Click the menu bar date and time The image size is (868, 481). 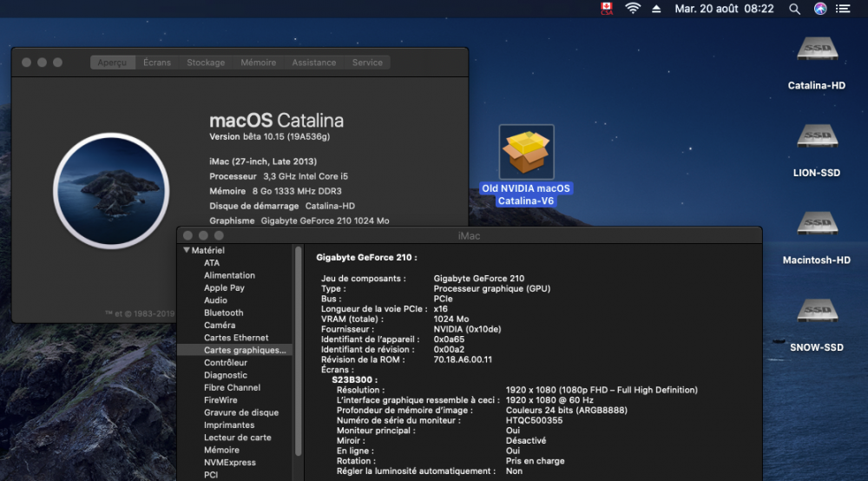click(724, 9)
